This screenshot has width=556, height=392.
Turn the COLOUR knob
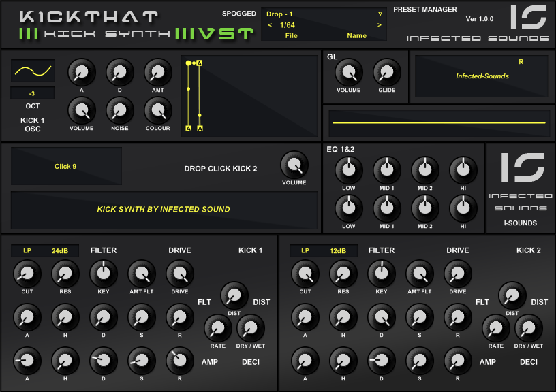(158, 110)
